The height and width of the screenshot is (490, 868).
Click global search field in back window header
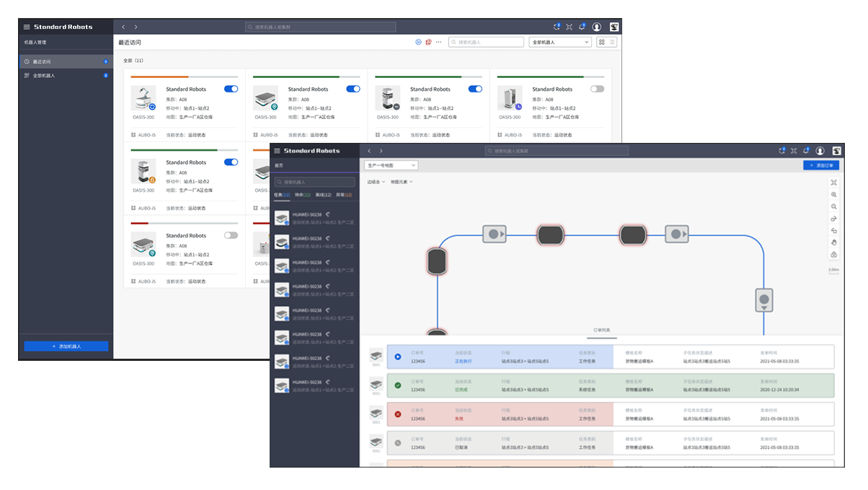point(321,27)
